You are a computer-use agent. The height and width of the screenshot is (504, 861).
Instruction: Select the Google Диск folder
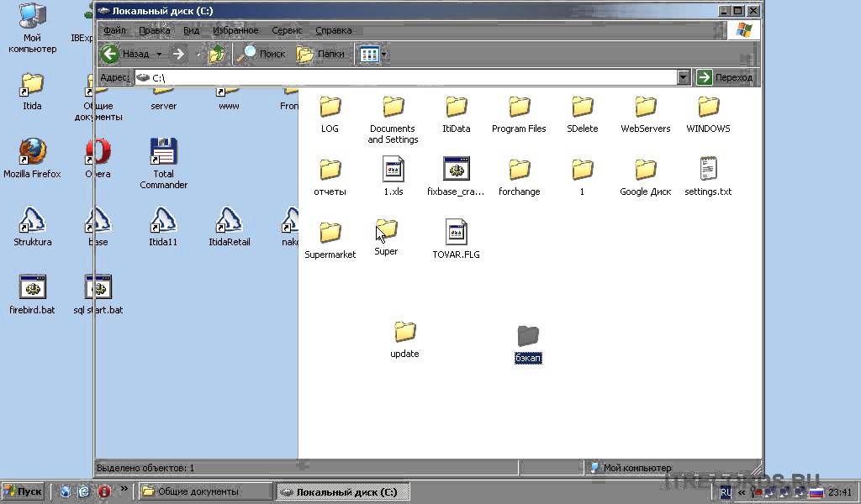coord(645,178)
